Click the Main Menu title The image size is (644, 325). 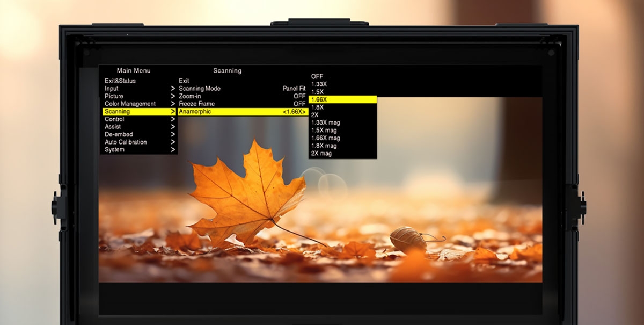pos(134,70)
